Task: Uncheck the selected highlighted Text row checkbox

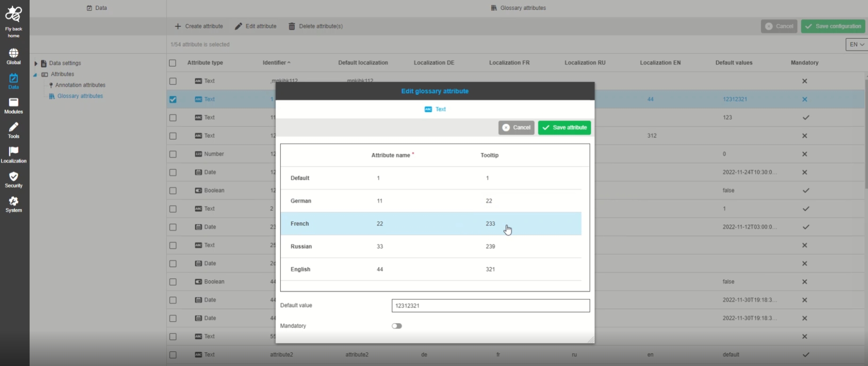Action: [x=173, y=100]
